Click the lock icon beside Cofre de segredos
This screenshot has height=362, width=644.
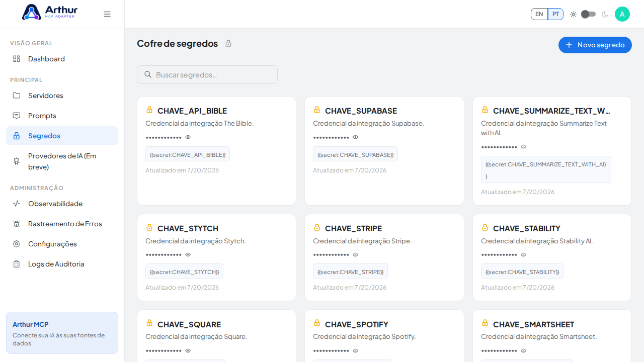(228, 43)
